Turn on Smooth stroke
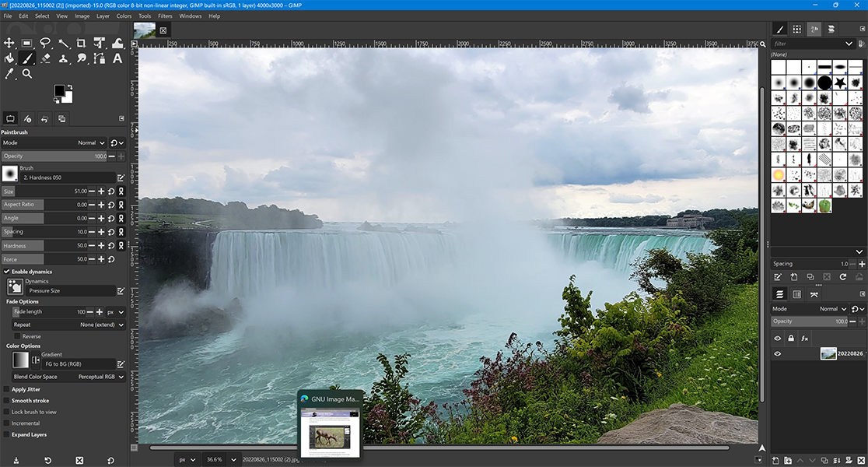This screenshot has width=868, height=467. tap(7, 401)
